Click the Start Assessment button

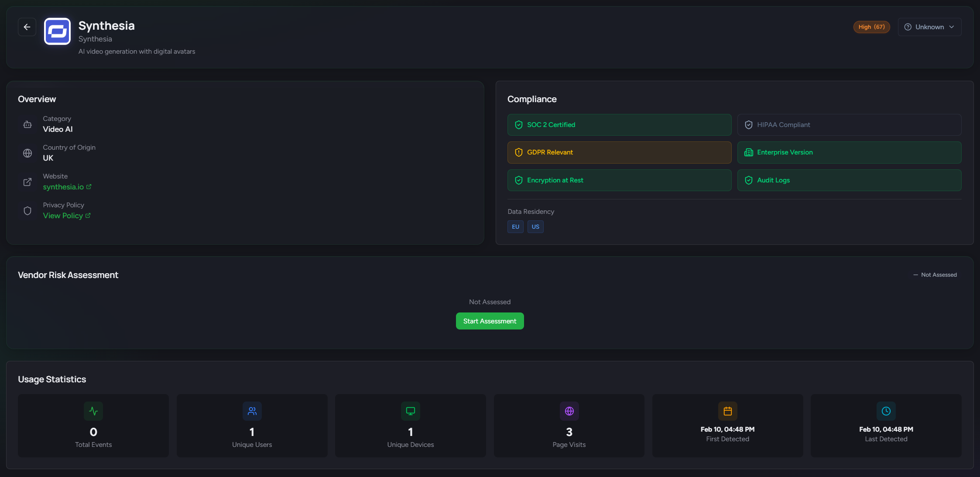coord(490,321)
